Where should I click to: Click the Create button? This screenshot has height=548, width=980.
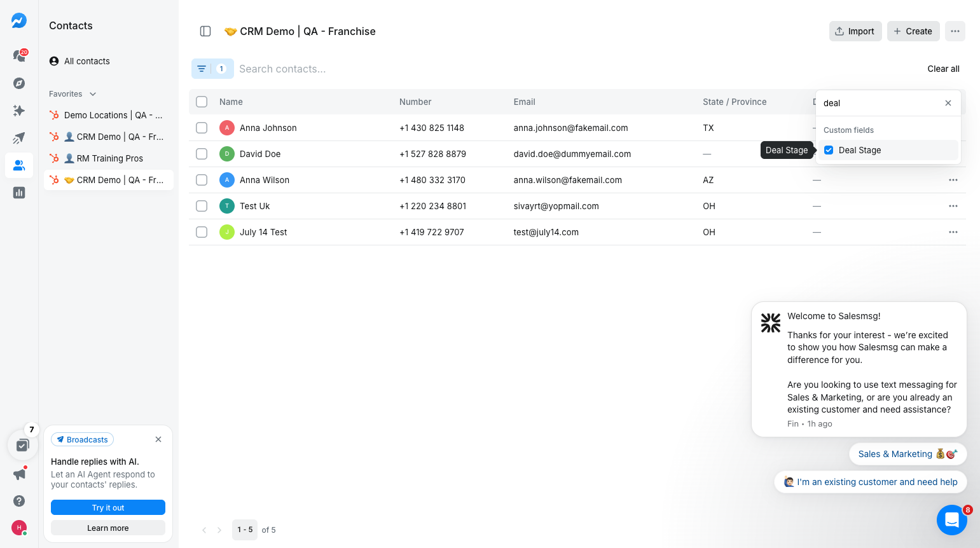click(913, 31)
